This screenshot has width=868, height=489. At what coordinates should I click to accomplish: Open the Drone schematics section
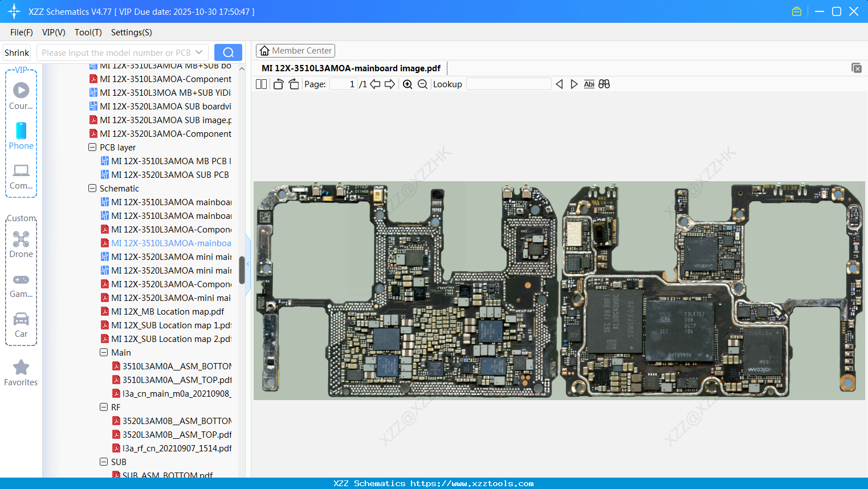(x=21, y=244)
